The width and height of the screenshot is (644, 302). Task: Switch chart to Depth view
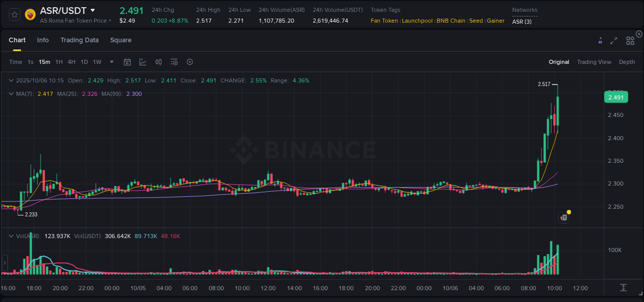(627, 62)
